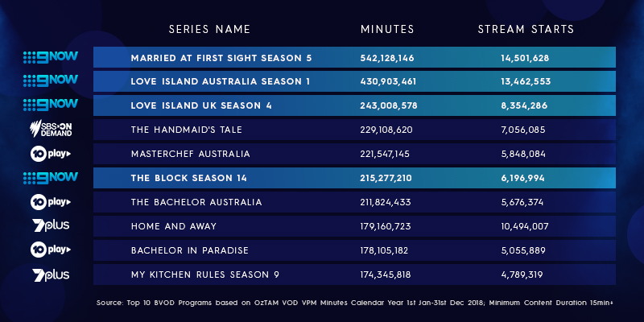Click the 9Now logo beside Love Island UK
The width and height of the screenshot is (644, 322).
50,105
